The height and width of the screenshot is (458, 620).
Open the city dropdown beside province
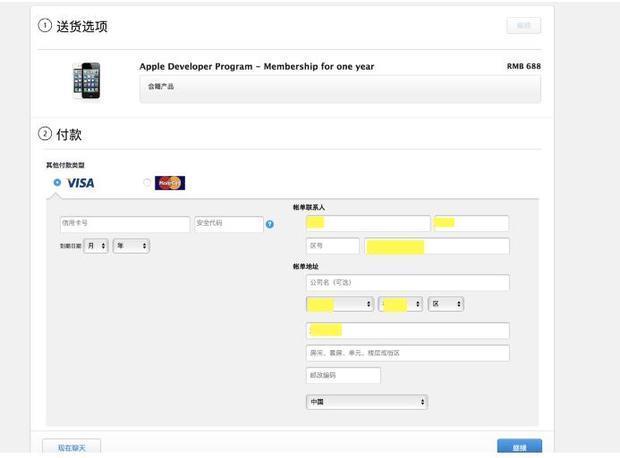pyautogui.click(x=401, y=304)
